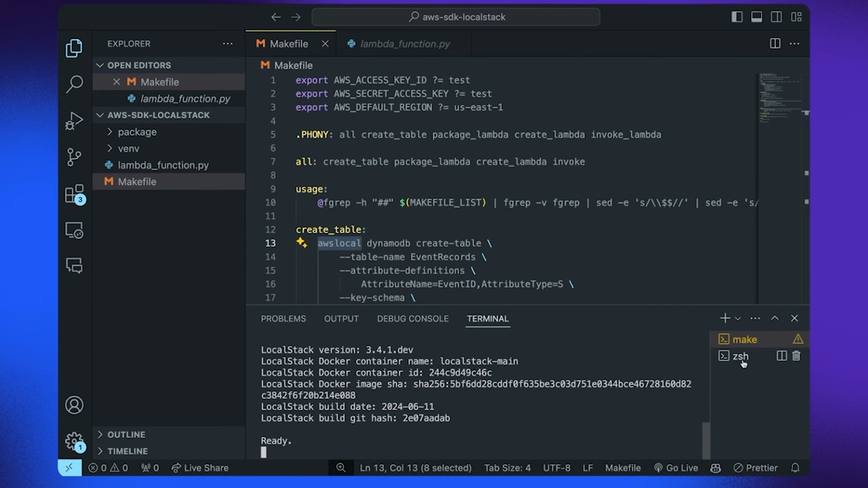Click the terminal scrollbar
This screenshot has width=868, height=488.
pos(706,441)
